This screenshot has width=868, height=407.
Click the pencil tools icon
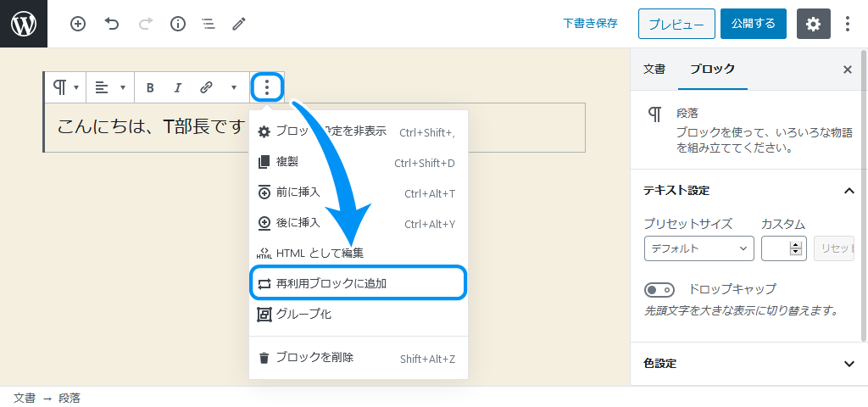(238, 24)
